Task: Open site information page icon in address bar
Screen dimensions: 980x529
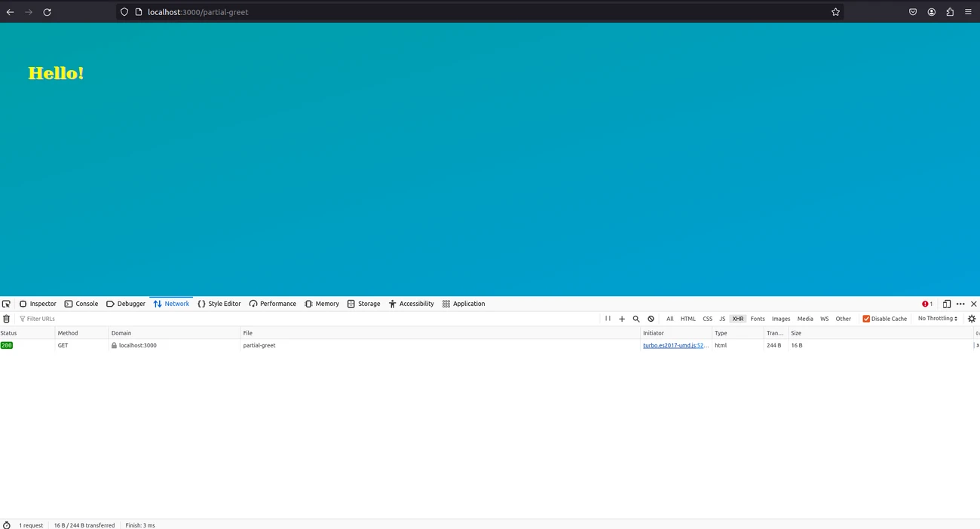Action: coord(139,12)
